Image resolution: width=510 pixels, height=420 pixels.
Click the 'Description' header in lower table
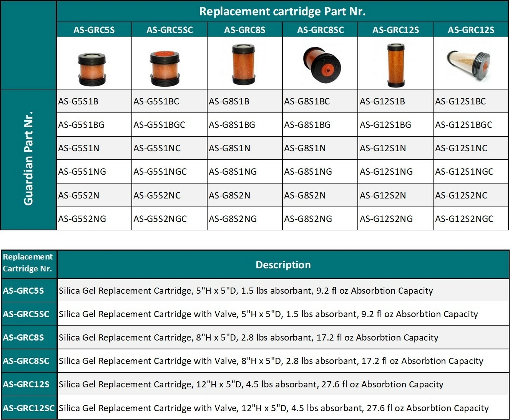(283, 265)
